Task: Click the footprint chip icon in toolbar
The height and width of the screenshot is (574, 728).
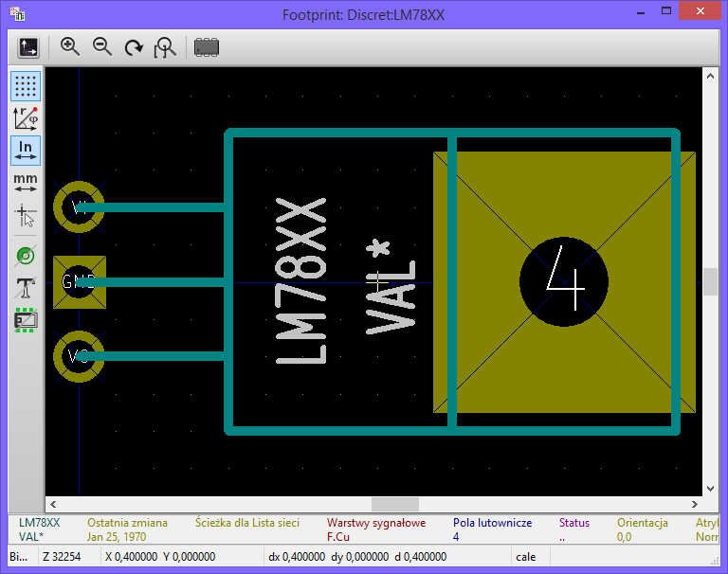Action: tap(207, 47)
